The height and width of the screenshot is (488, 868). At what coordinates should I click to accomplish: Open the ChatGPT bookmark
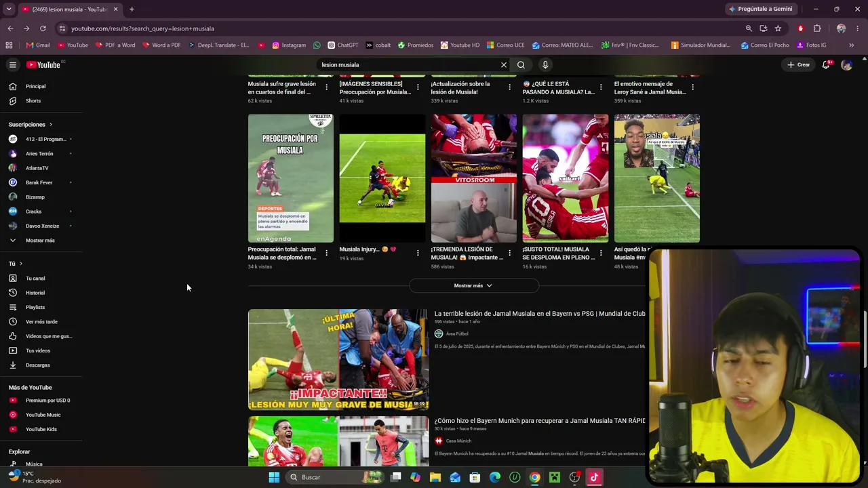(x=343, y=45)
